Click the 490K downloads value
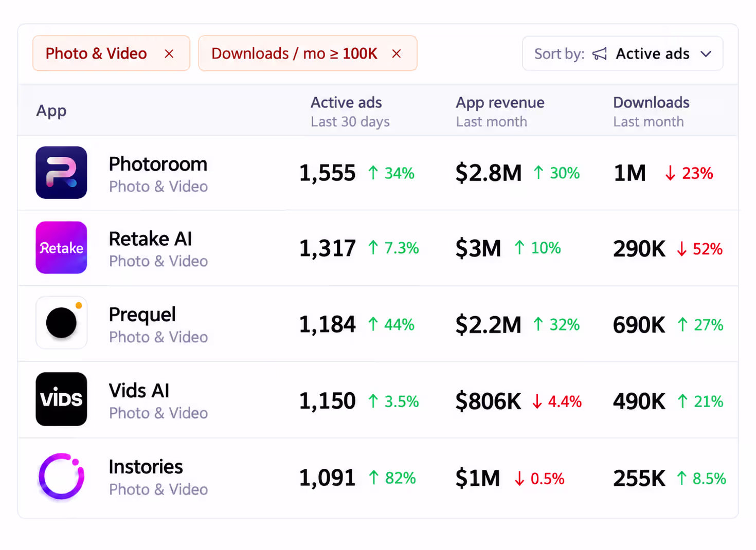Viewport: 756px width, 550px height. 639,401
